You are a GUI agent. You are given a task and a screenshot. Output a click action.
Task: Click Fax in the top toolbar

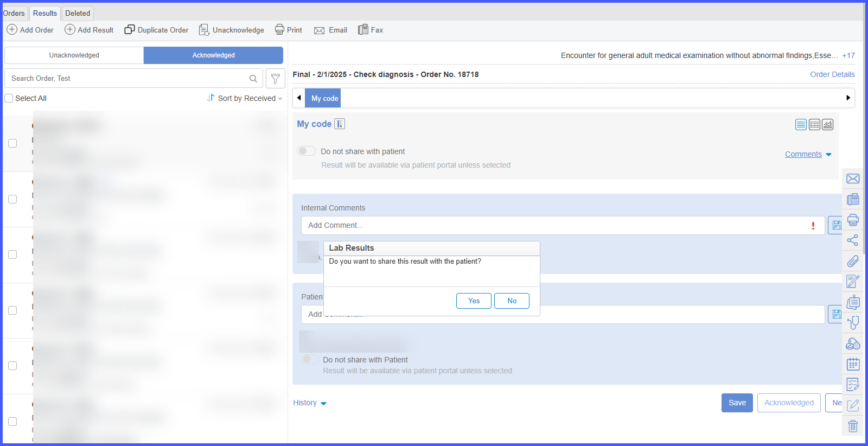point(371,30)
